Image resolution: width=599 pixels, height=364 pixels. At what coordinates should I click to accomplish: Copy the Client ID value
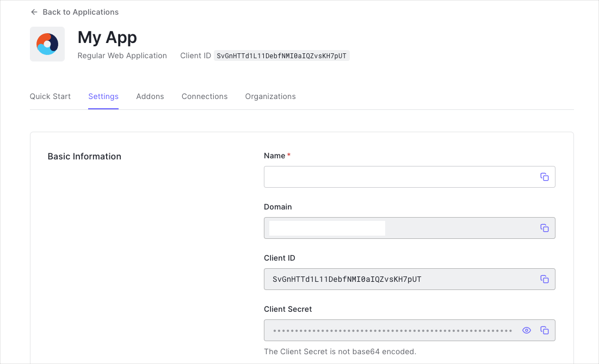coord(545,279)
